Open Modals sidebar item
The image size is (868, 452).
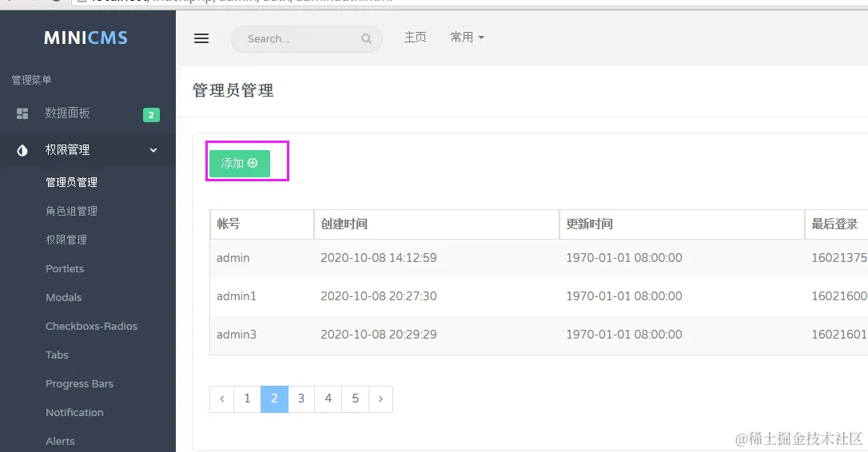[64, 297]
